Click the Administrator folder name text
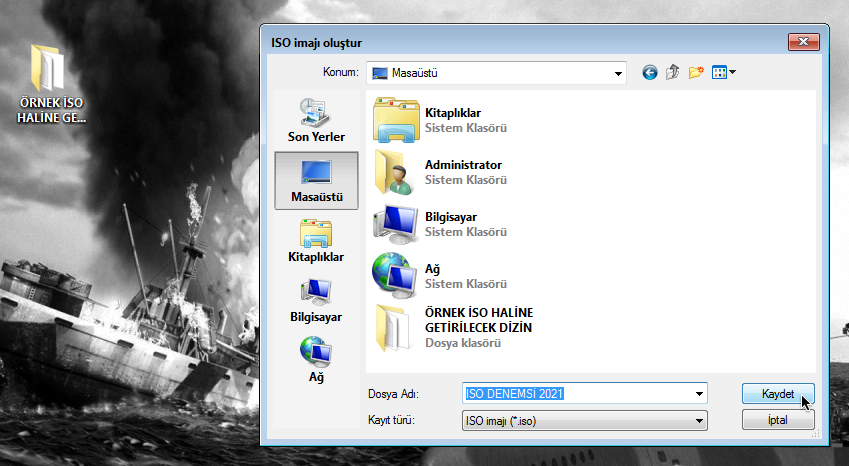The height and width of the screenshot is (466, 849). pyautogui.click(x=463, y=165)
